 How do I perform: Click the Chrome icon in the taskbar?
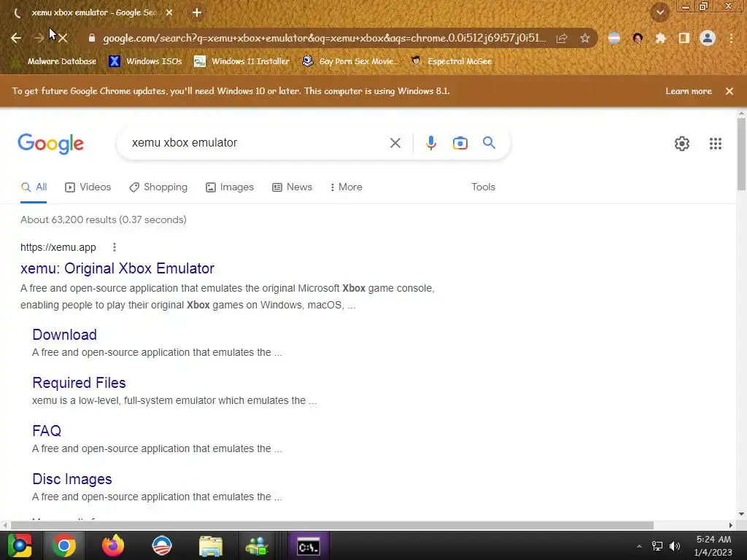click(x=64, y=545)
